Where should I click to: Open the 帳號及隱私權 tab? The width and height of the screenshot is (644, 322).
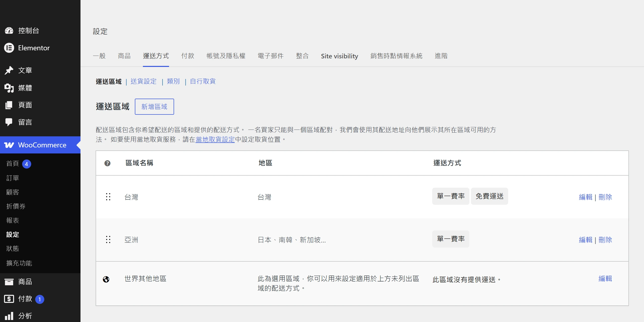point(226,56)
